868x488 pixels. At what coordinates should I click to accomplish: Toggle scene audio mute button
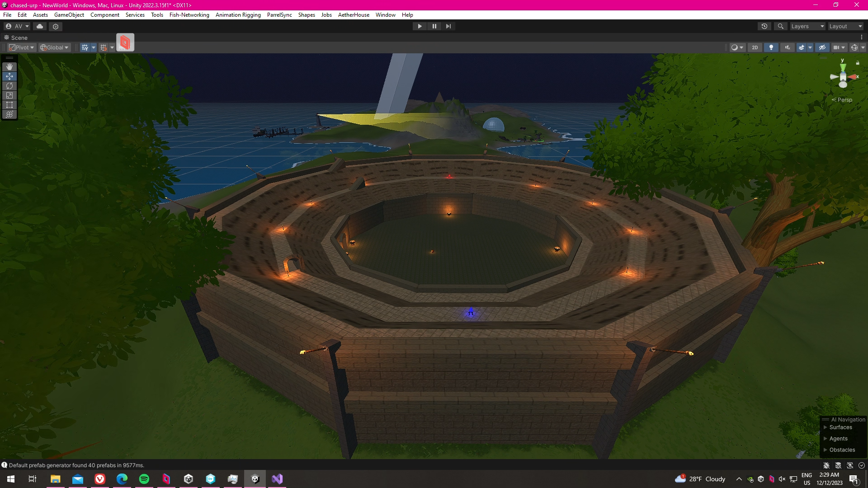[788, 47]
